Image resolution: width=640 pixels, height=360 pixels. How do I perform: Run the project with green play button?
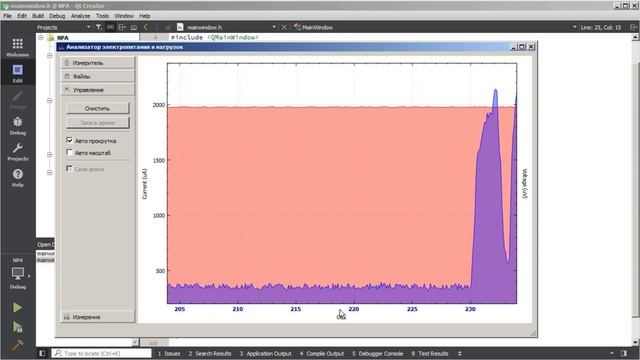[x=18, y=308]
